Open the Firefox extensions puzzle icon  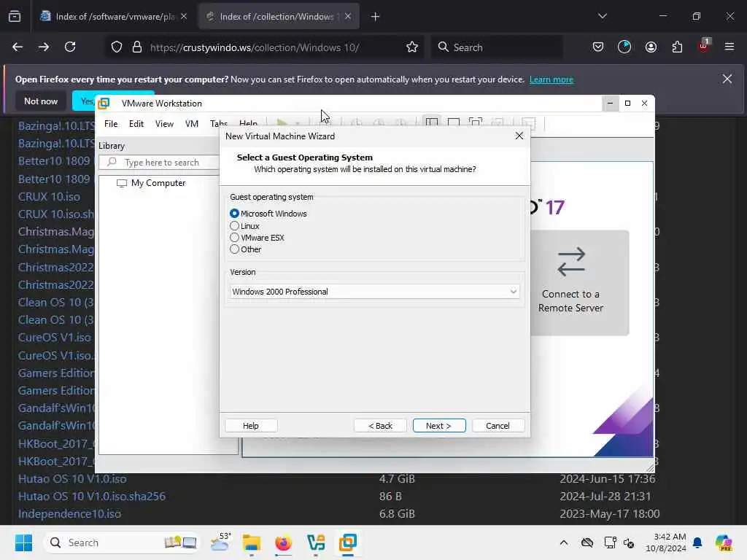coord(677,47)
